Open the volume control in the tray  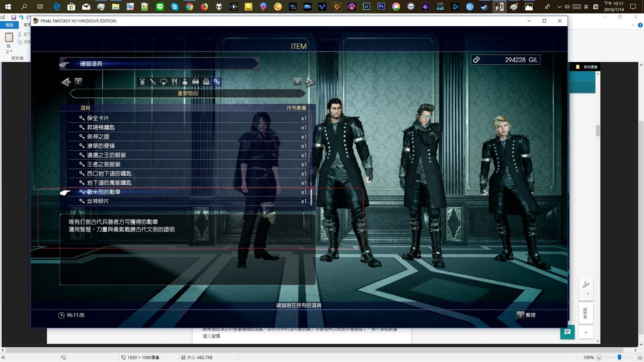tap(567, 6)
